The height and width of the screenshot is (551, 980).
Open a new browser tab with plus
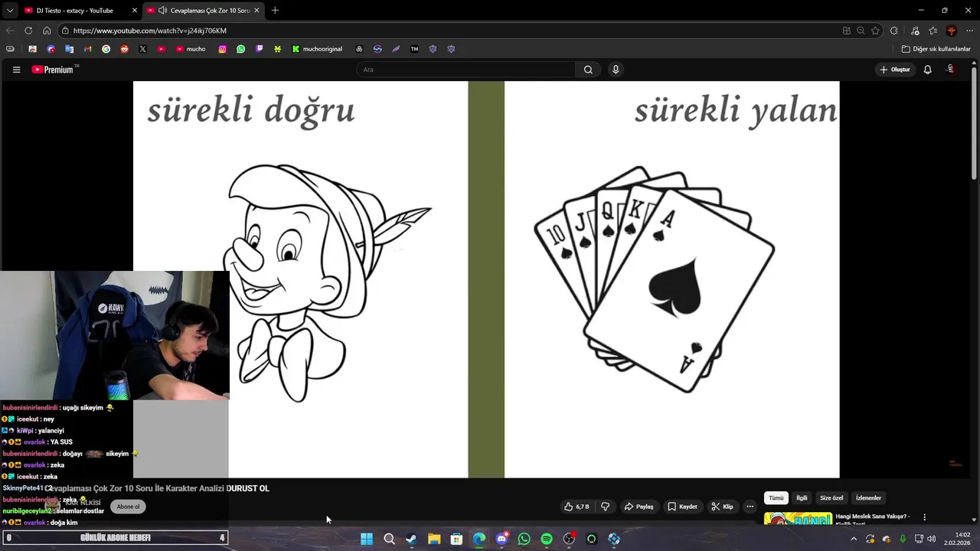[x=275, y=11]
